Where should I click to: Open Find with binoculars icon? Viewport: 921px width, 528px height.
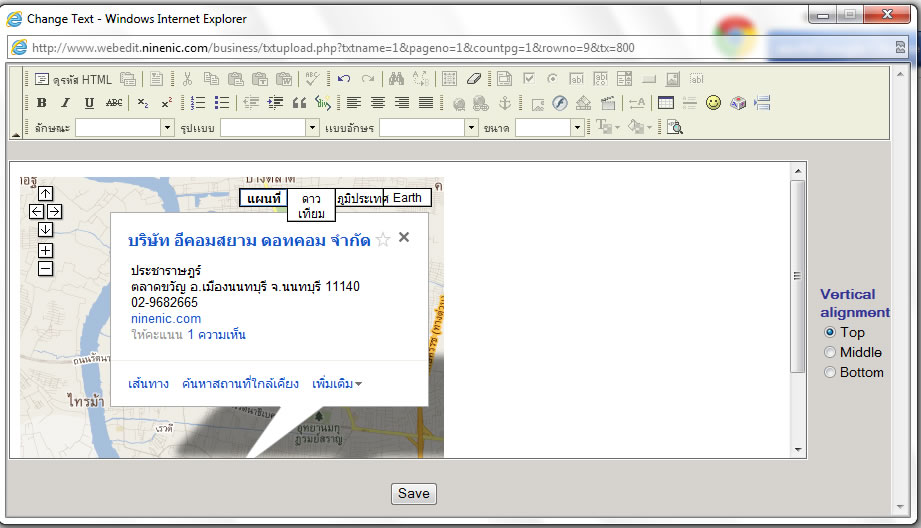point(396,79)
